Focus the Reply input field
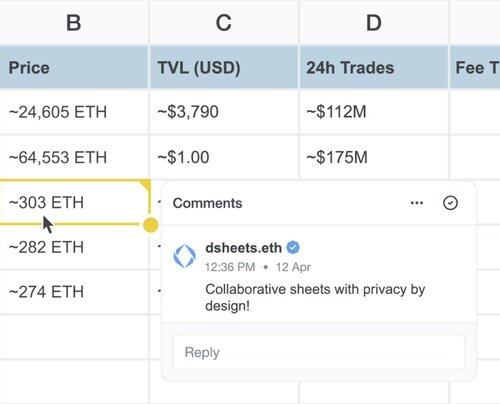Image resolution: width=500 pixels, height=404 pixels. [319, 352]
